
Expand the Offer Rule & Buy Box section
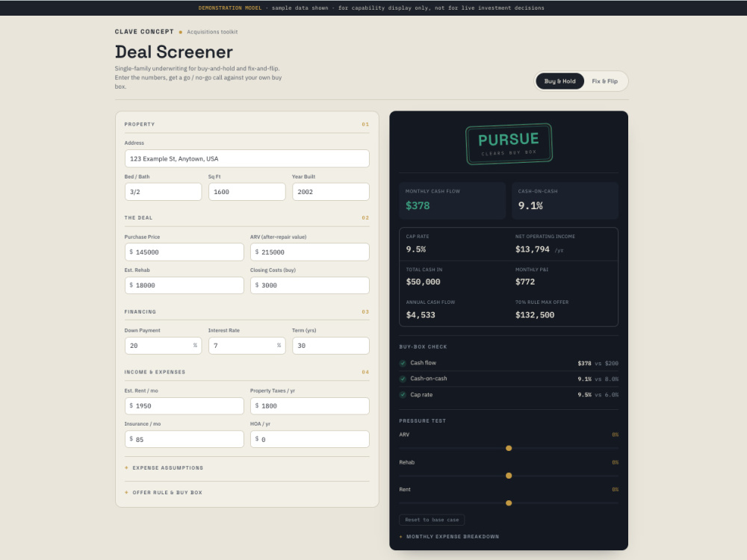click(x=247, y=493)
